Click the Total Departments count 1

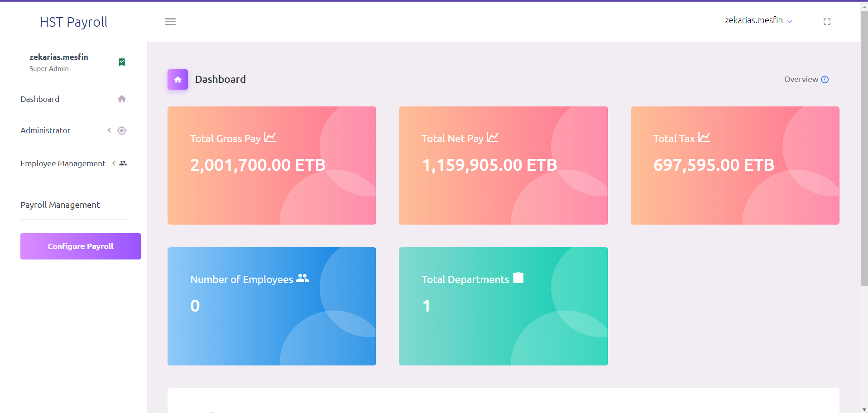point(426,306)
